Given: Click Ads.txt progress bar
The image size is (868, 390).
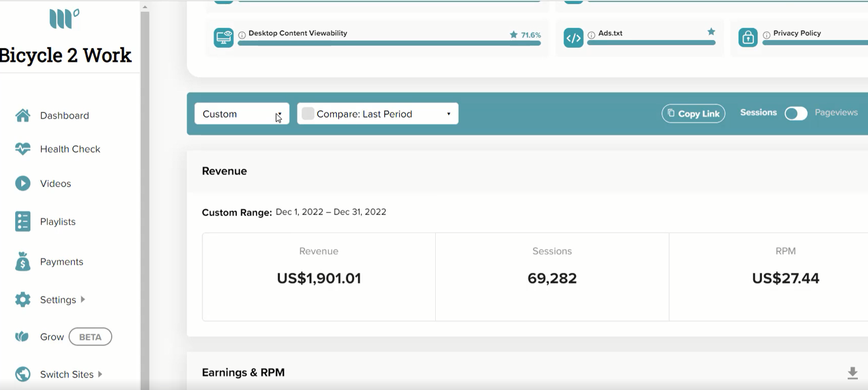Looking at the screenshot, I should [651, 43].
